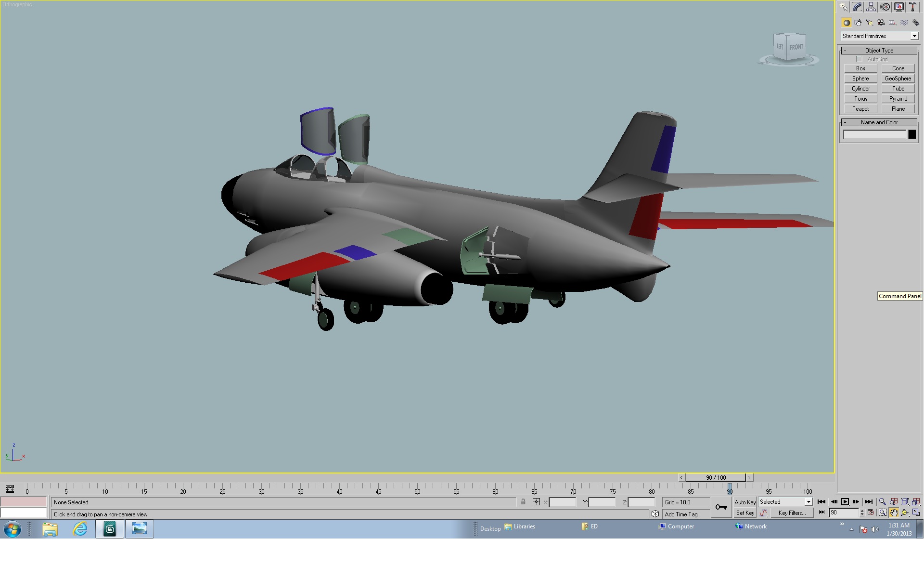Choose the Shapes category icon
The height and width of the screenshot is (578, 924).
858,23
